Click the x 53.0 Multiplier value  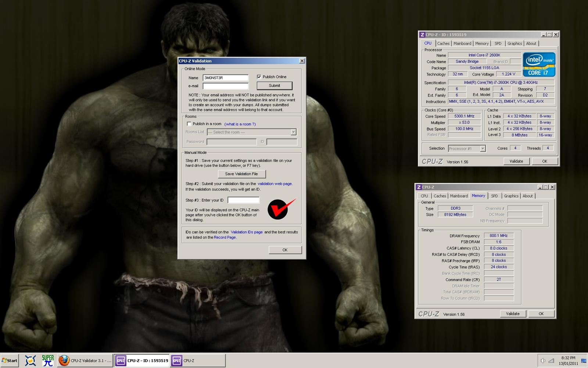click(465, 123)
